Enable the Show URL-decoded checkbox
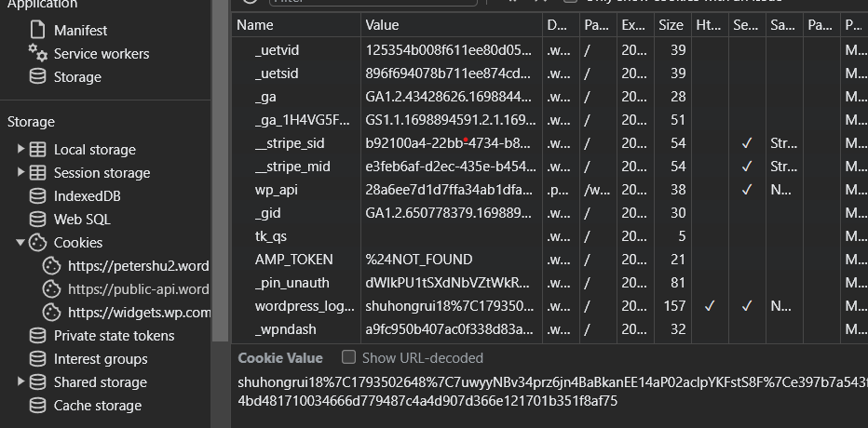This screenshot has width=868, height=428. [x=349, y=357]
